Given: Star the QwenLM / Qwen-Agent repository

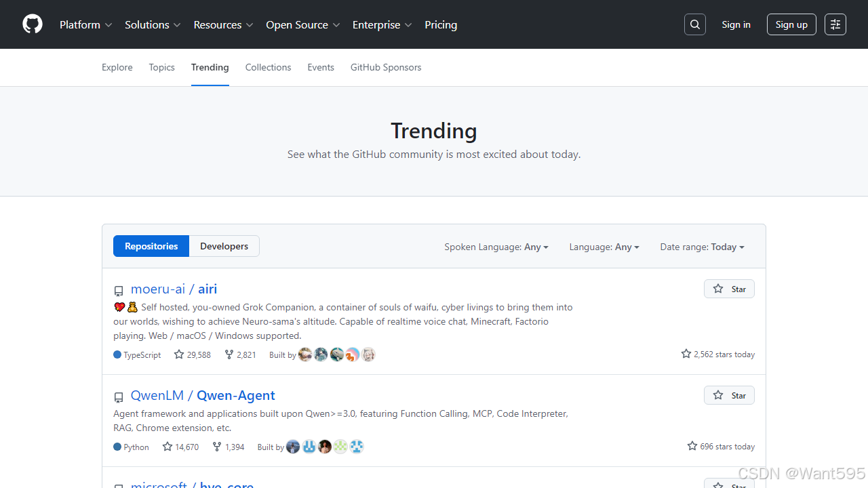Looking at the screenshot, I should tap(729, 395).
